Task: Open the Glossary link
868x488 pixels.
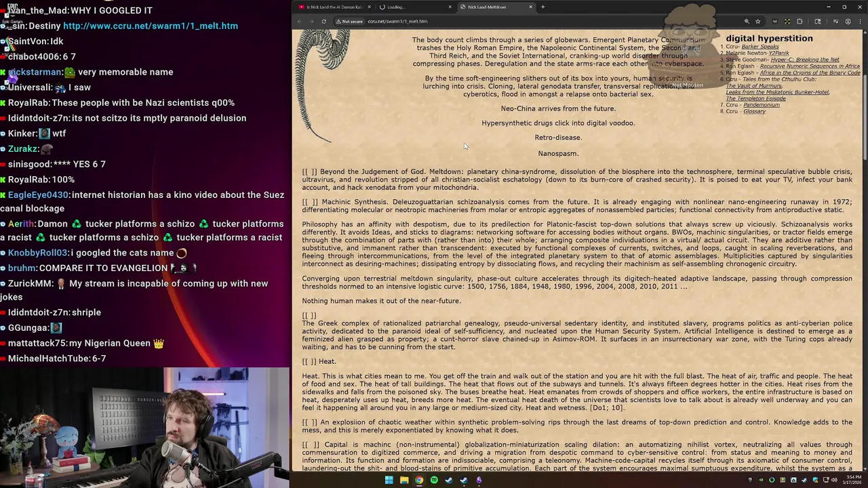Action: tap(754, 111)
